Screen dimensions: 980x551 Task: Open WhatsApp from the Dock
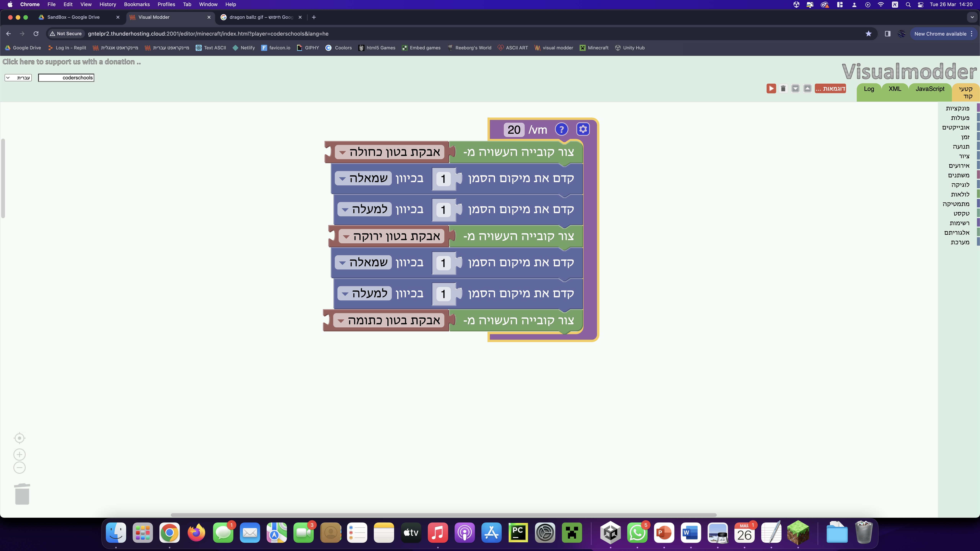[637, 533]
